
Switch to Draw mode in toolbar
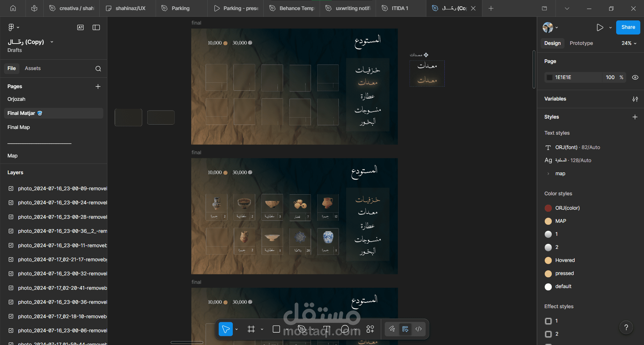click(x=392, y=329)
